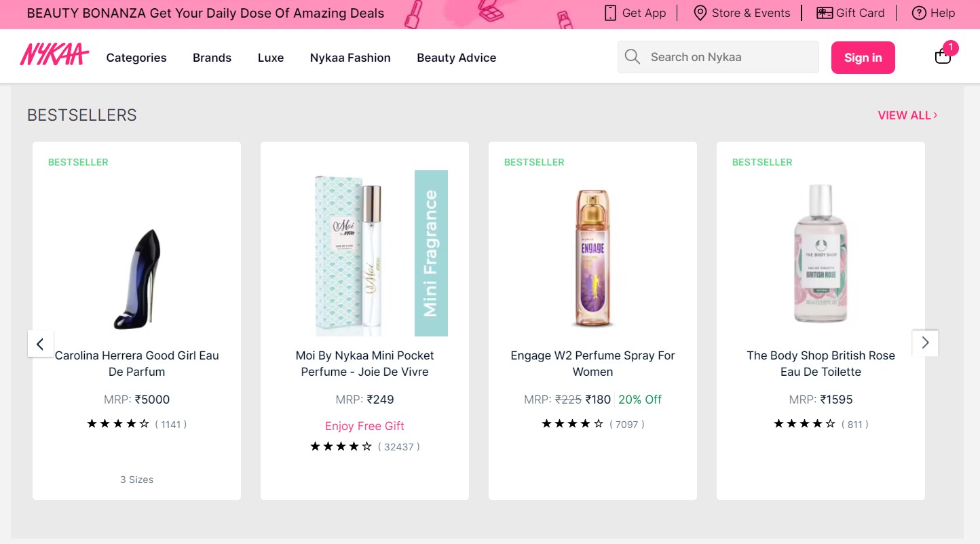Go to the next bestsellers slide
Screen dimensions: 980x544
click(925, 343)
